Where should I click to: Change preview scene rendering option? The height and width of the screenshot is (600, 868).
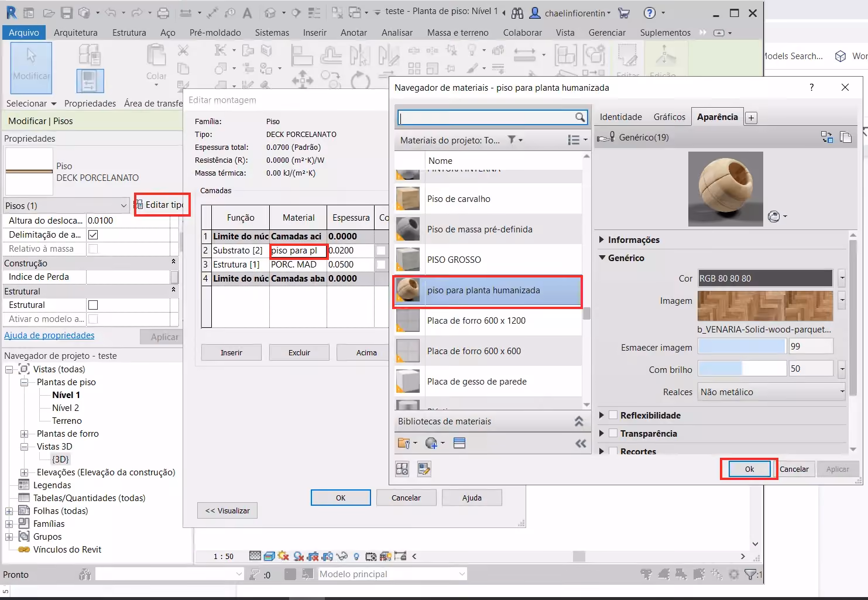pos(777,217)
